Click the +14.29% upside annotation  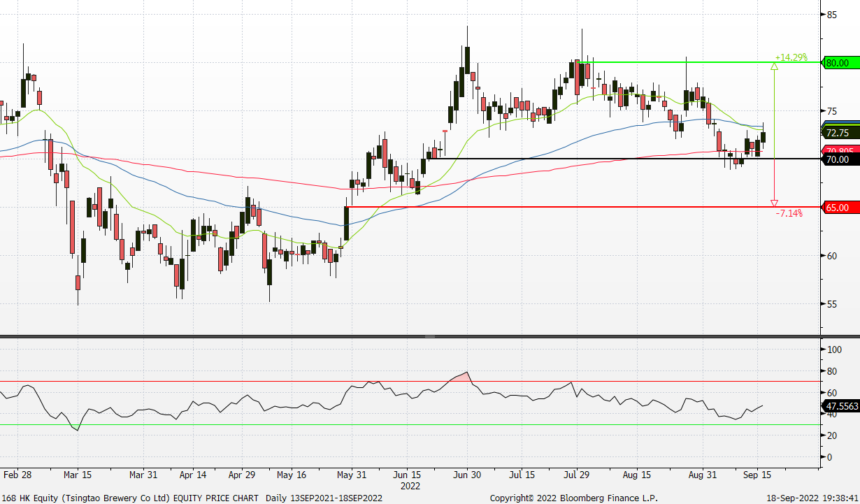(791, 57)
